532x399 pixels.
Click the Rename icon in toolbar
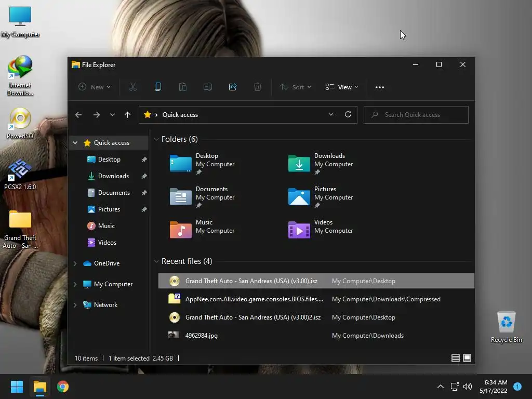208,87
